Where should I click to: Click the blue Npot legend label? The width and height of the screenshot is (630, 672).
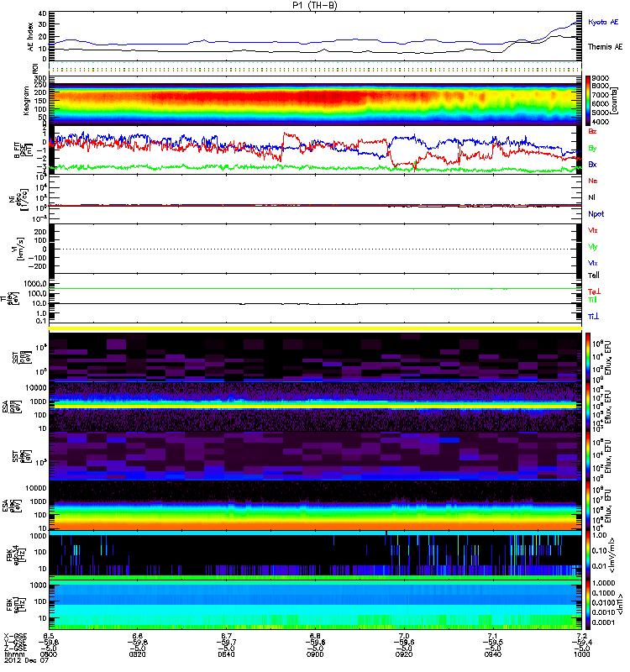[596, 214]
